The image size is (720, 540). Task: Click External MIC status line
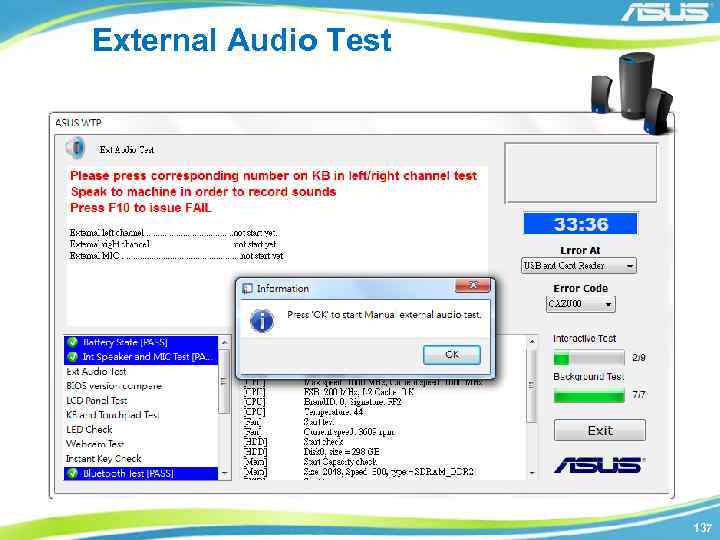(x=176, y=256)
